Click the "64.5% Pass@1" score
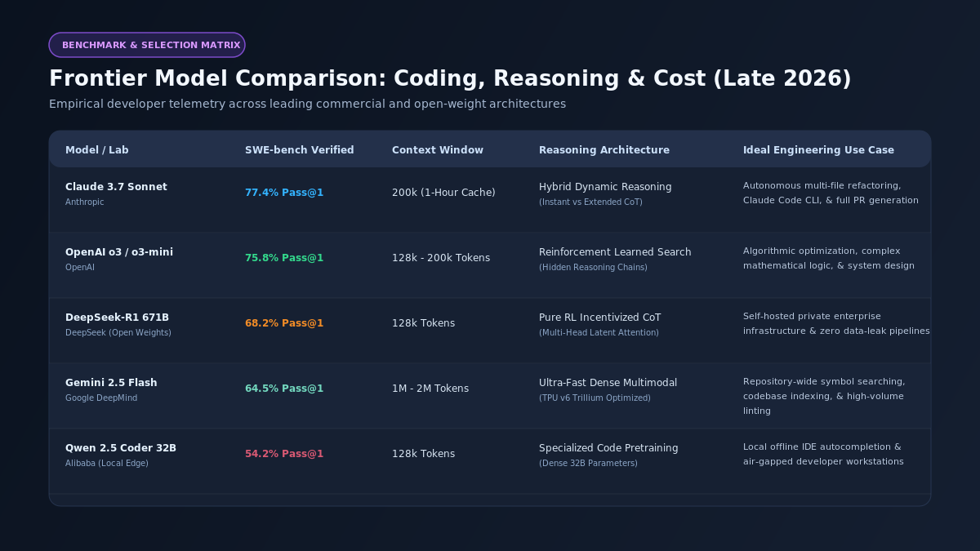Screen dimensions: 980x551 click(x=284, y=389)
